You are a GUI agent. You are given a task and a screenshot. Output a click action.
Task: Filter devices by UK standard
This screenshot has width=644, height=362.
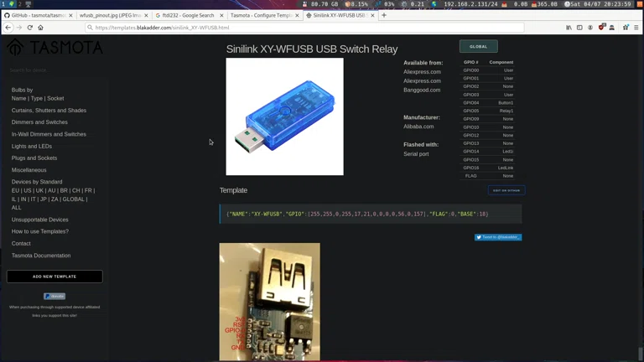39,190
